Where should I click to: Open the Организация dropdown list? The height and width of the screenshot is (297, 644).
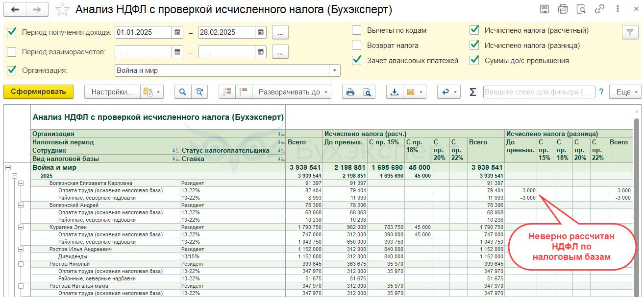[335, 70]
